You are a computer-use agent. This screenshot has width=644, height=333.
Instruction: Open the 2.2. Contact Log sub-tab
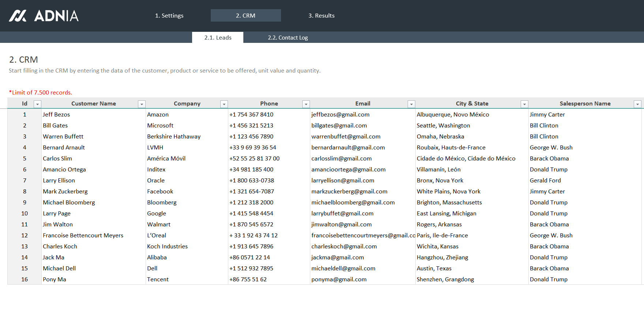click(x=288, y=37)
